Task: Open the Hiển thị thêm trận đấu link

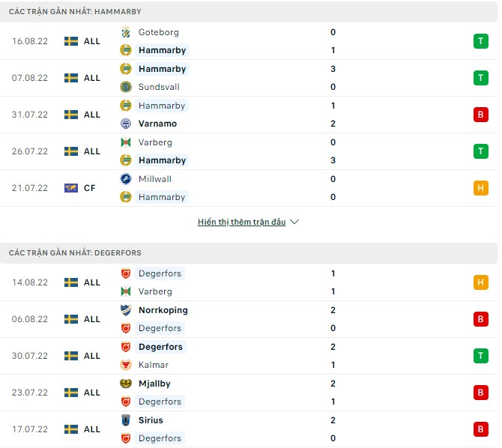Action: point(241,223)
